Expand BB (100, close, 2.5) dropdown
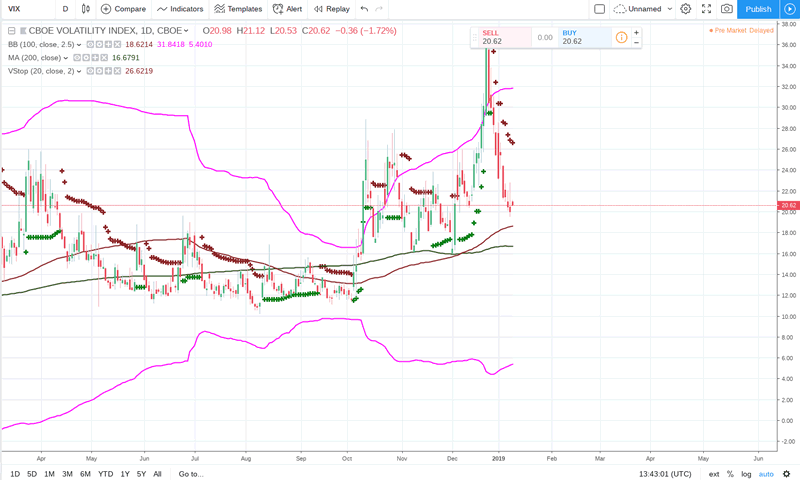Screen dimensions: 800x480 point(79,45)
